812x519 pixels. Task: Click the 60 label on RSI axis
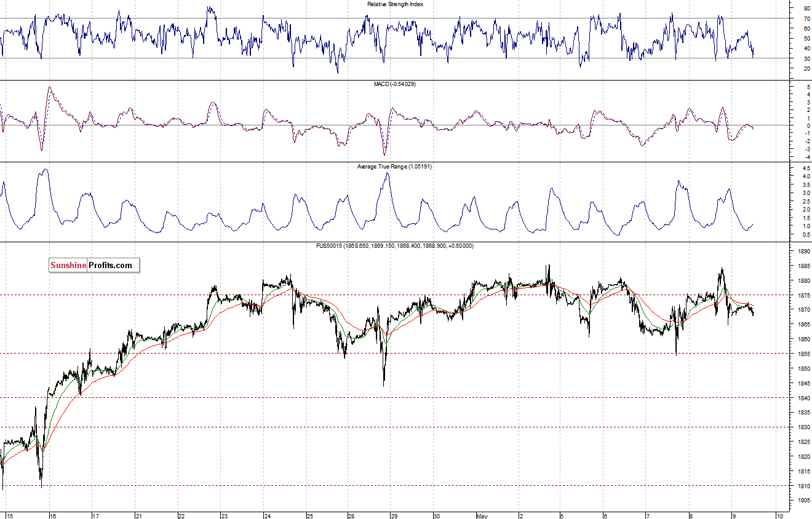[x=806, y=28]
